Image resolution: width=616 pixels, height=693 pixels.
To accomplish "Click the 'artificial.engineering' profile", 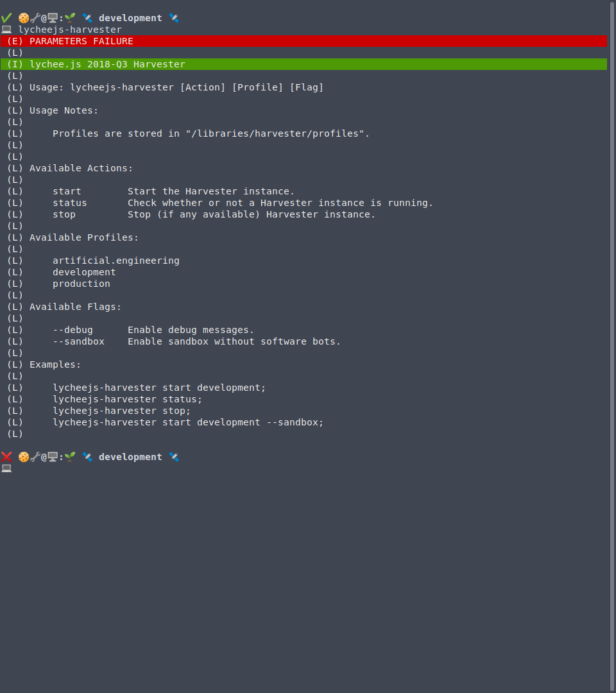I will pyautogui.click(x=116, y=261).
